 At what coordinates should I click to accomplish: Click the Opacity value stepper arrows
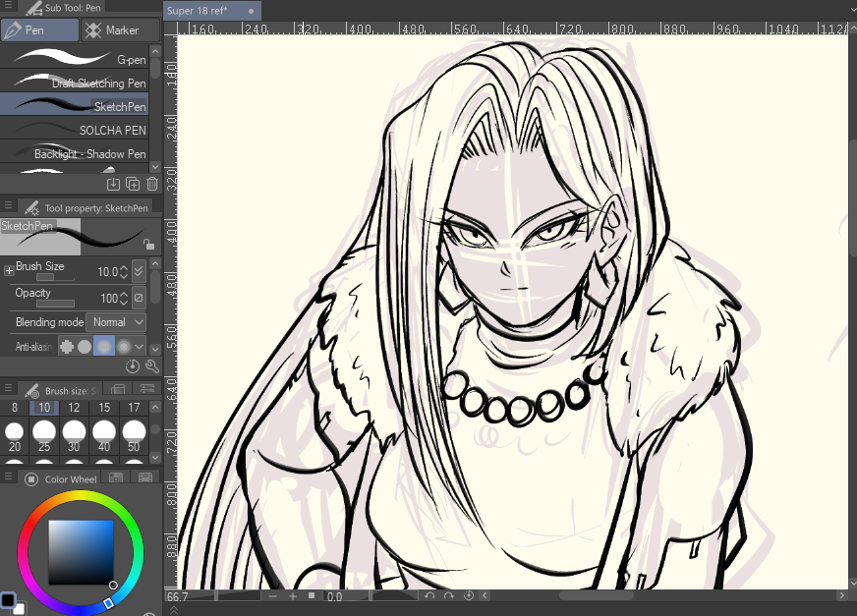[124, 298]
